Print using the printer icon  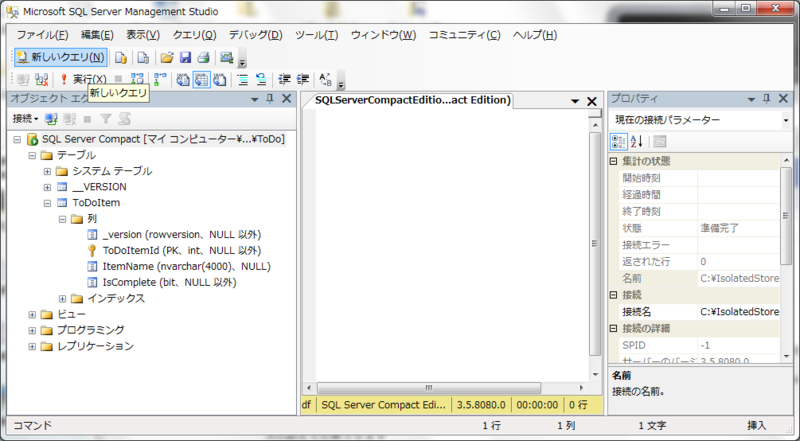pos(203,58)
